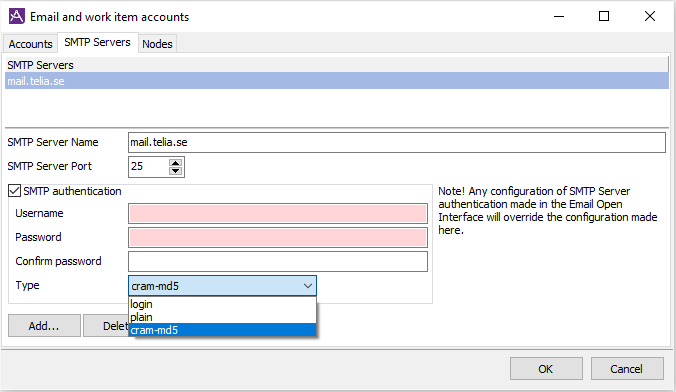This screenshot has width=676, height=392.
Task: Click the application logo icon in title bar
Action: coord(16,16)
